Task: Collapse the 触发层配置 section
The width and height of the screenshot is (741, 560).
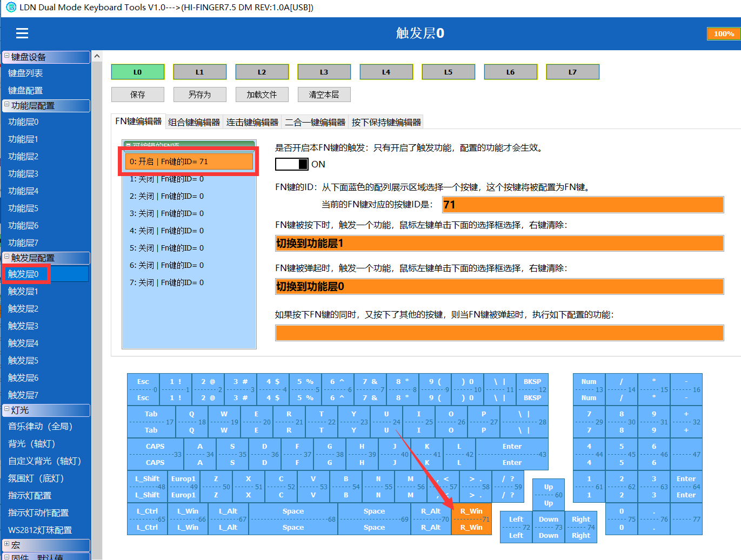Action: tap(6, 257)
